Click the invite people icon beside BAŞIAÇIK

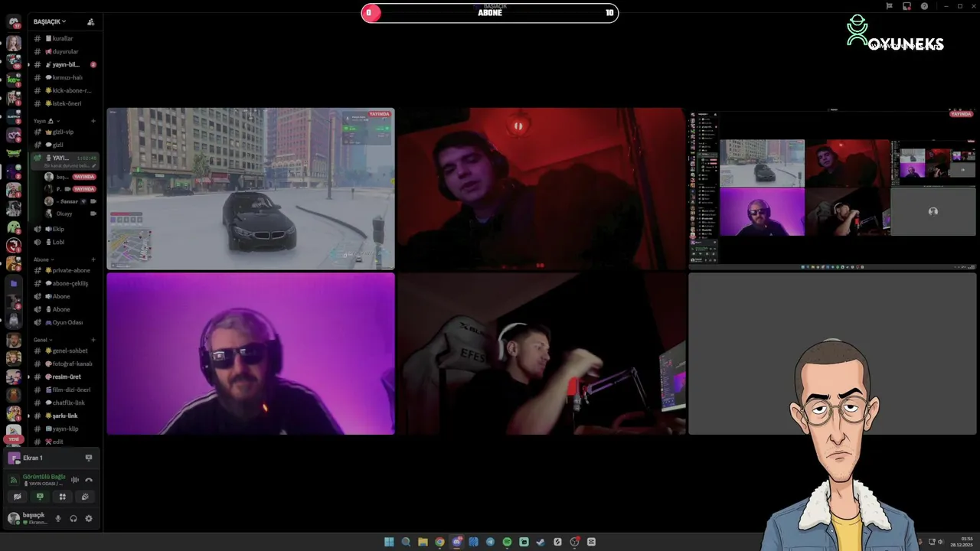click(x=90, y=22)
